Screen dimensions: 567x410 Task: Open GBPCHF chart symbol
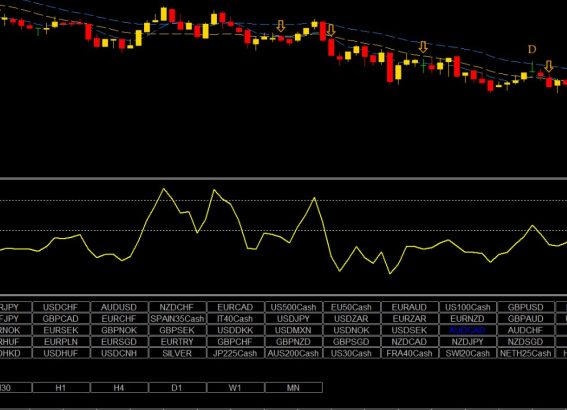[x=235, y=342]
